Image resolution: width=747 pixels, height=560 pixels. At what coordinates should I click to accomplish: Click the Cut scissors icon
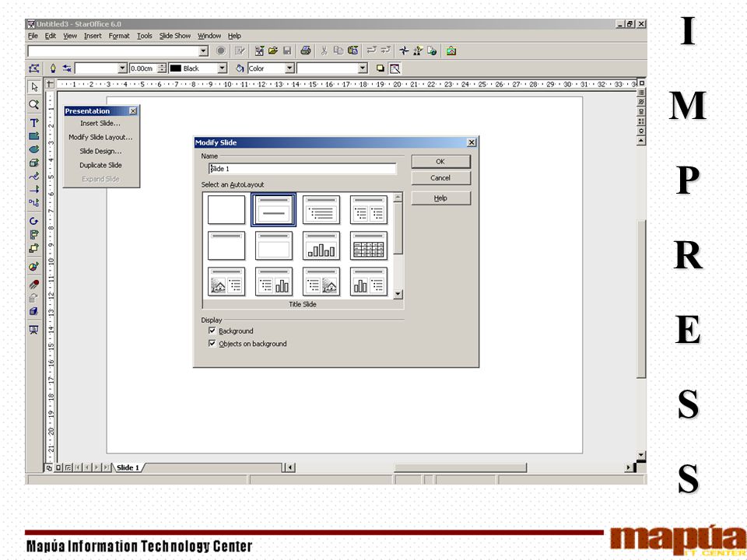(324, 51)
